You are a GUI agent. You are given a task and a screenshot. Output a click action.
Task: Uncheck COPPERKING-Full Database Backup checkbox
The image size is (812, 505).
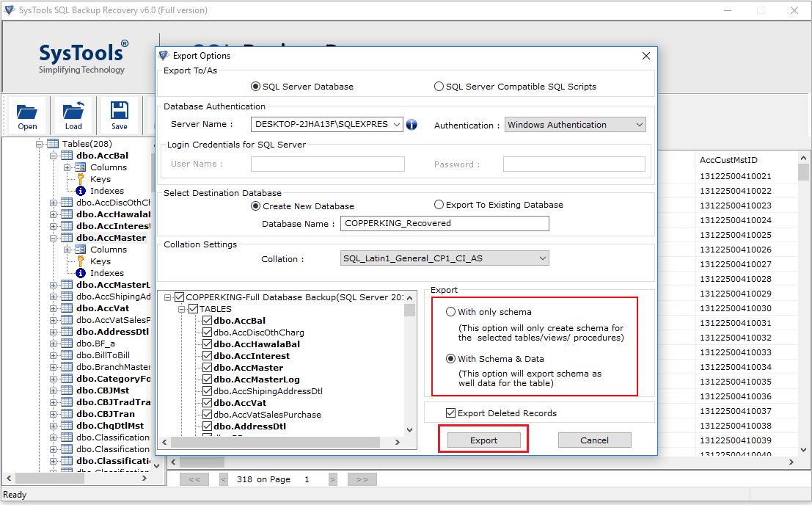[179, 297]
